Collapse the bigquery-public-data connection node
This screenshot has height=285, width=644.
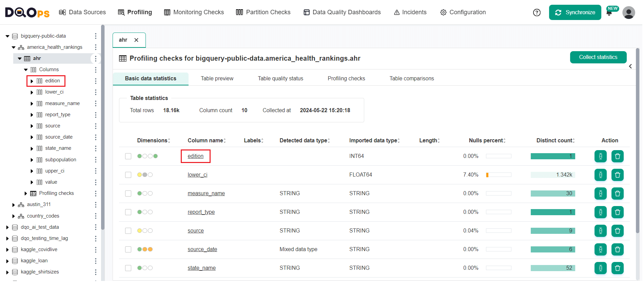click(7, 36)
